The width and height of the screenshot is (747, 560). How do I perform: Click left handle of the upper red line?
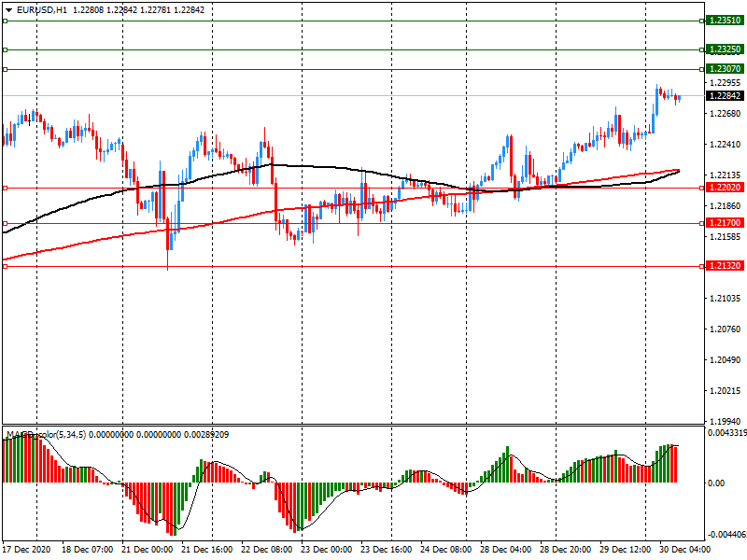click(5, 188)
